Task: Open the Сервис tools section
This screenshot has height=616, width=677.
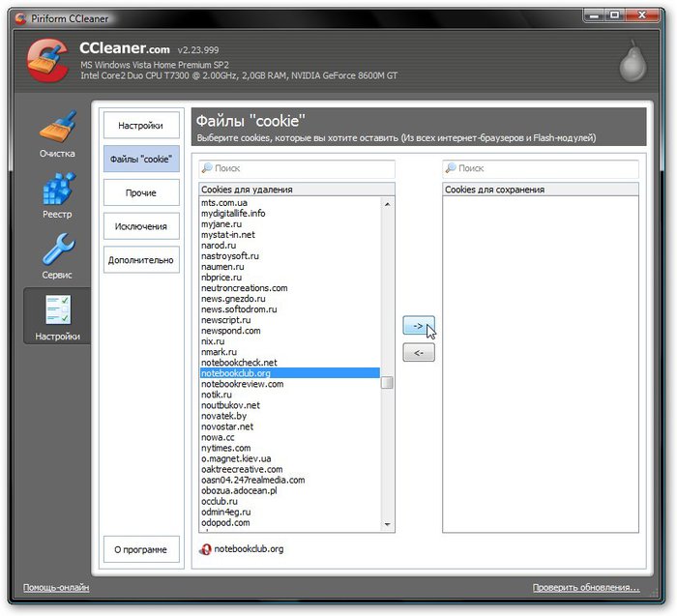Action: click(x=57, y=256)
